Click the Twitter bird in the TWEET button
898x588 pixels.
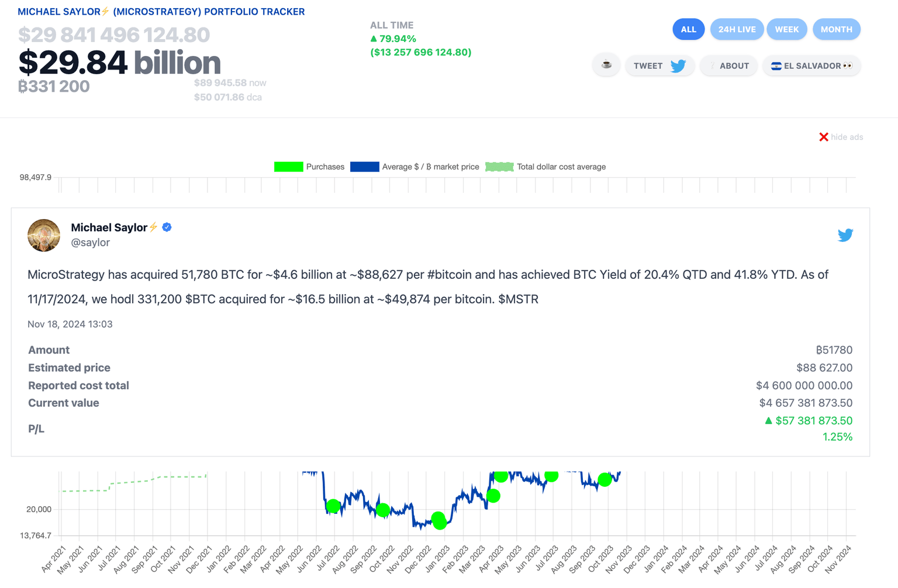point(678,66)
